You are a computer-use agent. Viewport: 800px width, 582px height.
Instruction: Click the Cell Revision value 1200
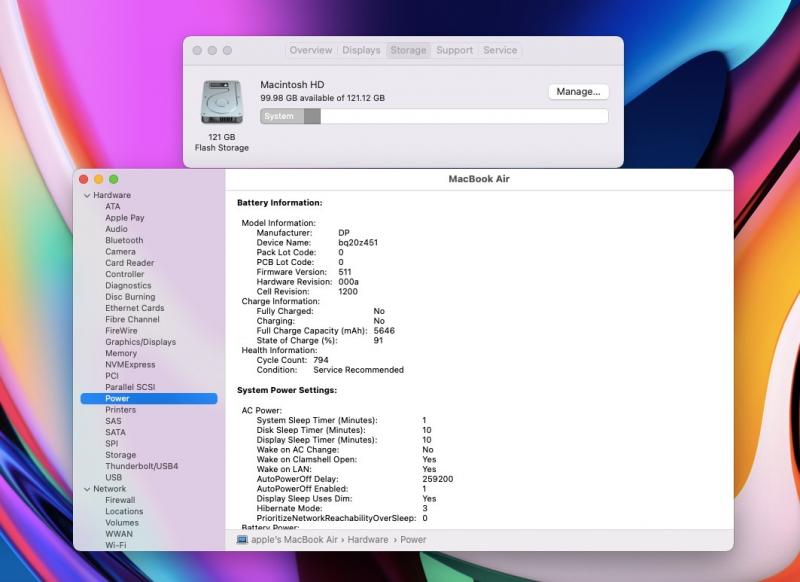pos(348,292)
